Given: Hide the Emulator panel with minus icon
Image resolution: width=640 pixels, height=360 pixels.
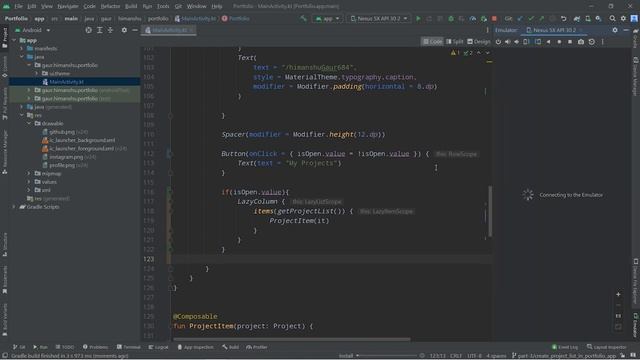Looking at the screenshot, I should coord(626,30).
